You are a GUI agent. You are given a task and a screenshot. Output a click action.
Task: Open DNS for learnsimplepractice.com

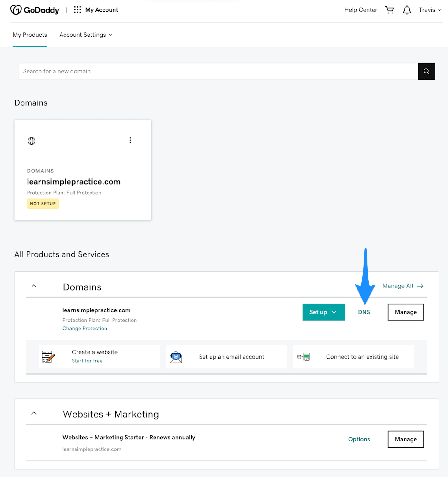click(364, 312)
